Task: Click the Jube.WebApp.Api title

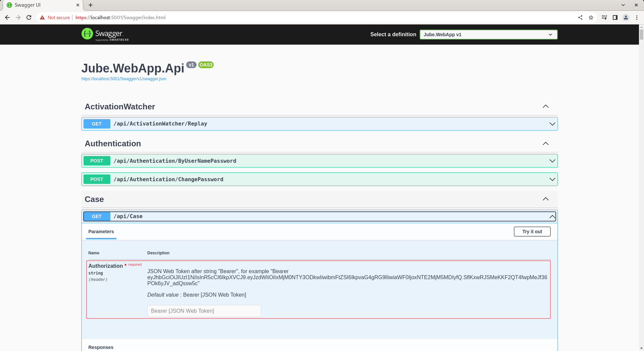Action: [x=133, y=68]
